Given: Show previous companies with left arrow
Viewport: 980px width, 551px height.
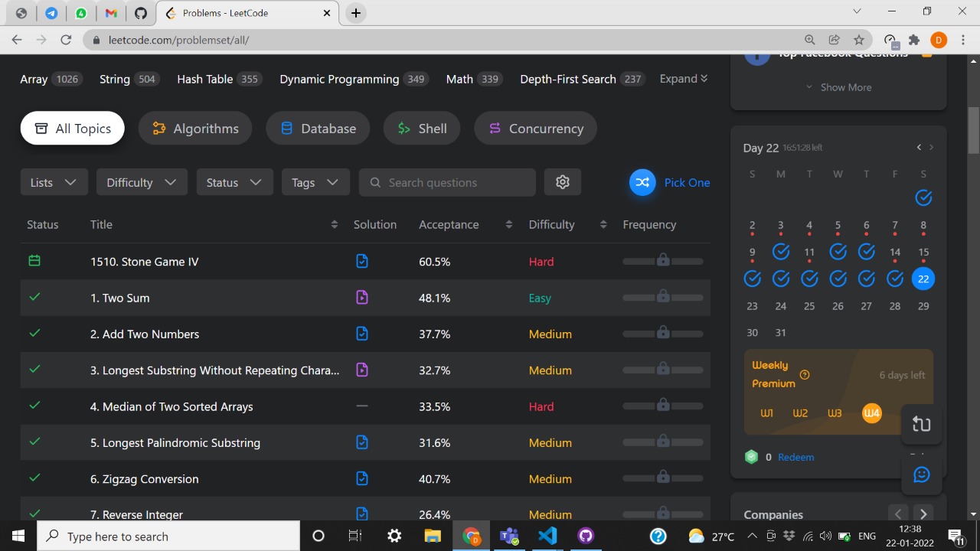Looking at the screenshot, I should [898, 514].
